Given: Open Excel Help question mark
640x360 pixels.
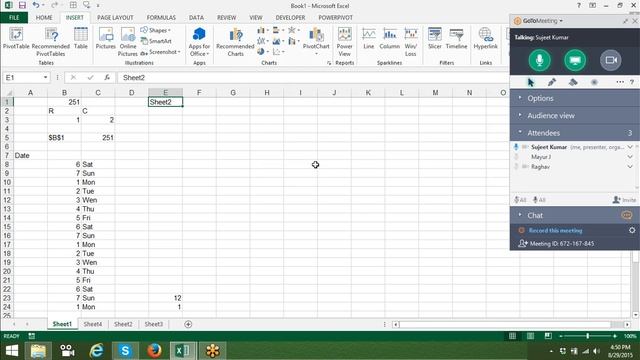Looking at the screenshot, I should tap(578, 5).
